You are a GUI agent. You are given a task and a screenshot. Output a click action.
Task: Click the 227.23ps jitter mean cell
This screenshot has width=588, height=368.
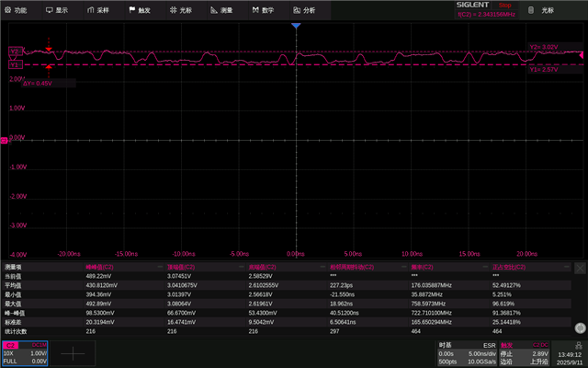[341, 285]
